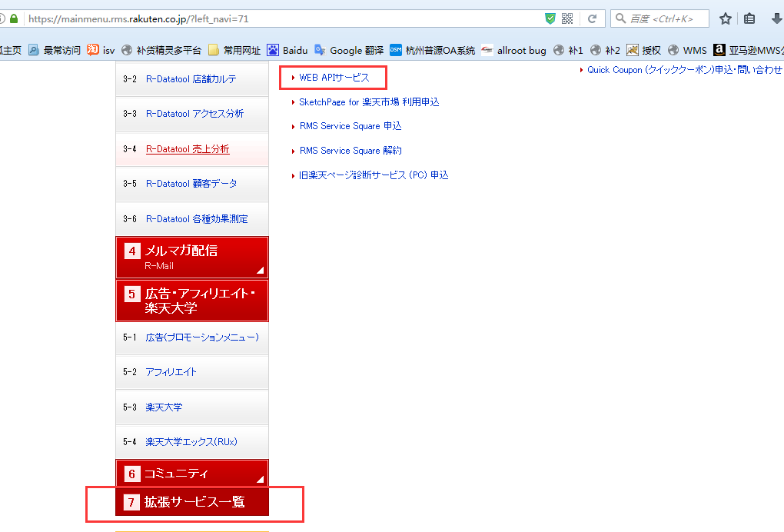Open section 7 拡張サービス一覧
The image size is (784, 532).
(192, 501)
